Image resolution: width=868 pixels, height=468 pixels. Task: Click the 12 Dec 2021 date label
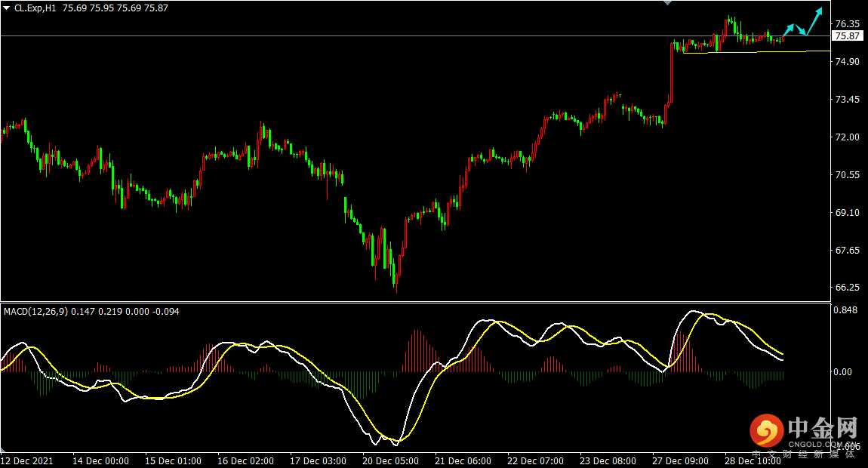[x=27, y=460]
